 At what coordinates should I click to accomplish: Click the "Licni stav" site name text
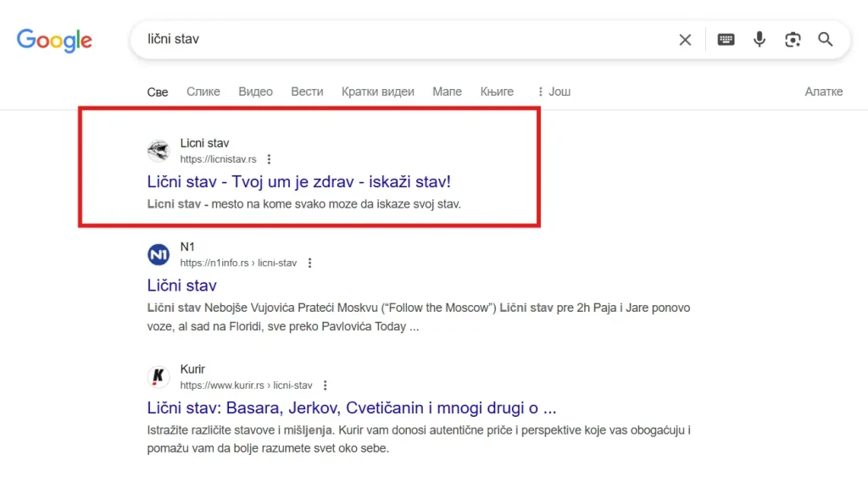coord(204,143)
